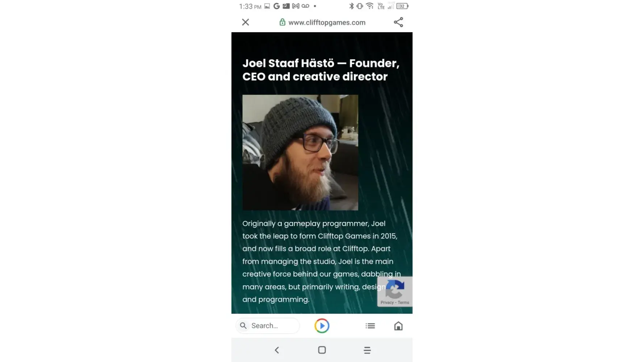Tap the Wi-Fi icon in status bar

[369, 6]
